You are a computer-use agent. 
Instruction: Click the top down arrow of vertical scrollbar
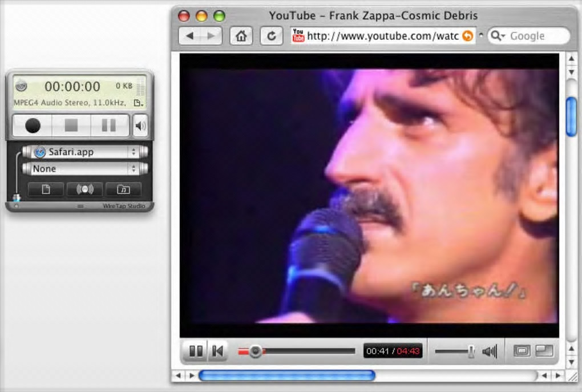tap(572, 72)
